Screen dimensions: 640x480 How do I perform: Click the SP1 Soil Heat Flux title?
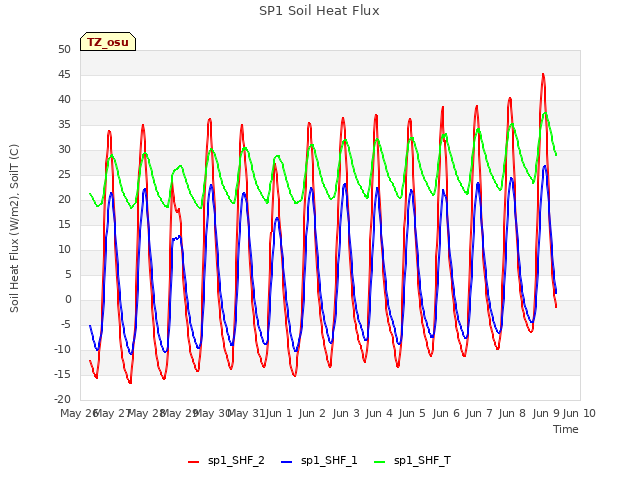click(x=319, y=11)
